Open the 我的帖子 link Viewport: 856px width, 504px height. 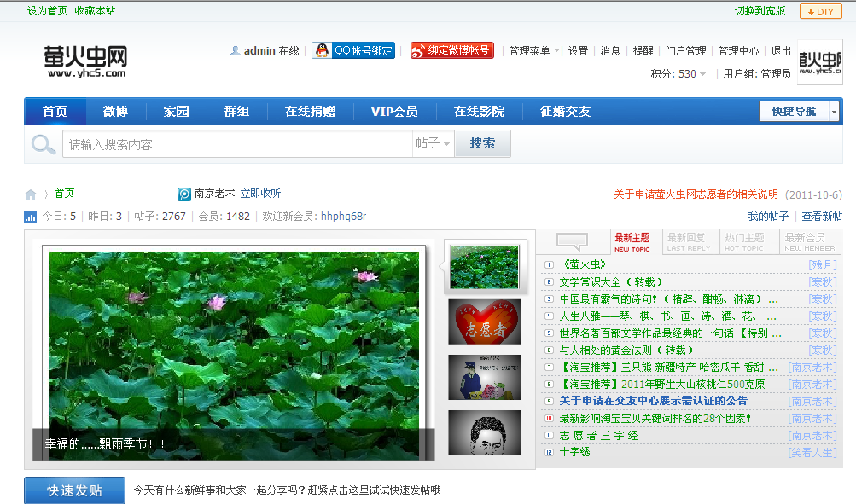(768, 217)
